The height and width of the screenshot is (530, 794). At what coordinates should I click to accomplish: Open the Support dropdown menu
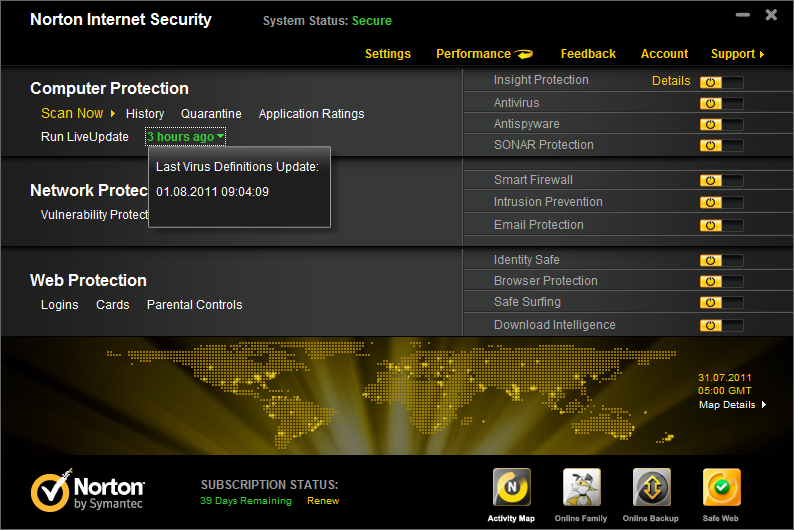737,54
